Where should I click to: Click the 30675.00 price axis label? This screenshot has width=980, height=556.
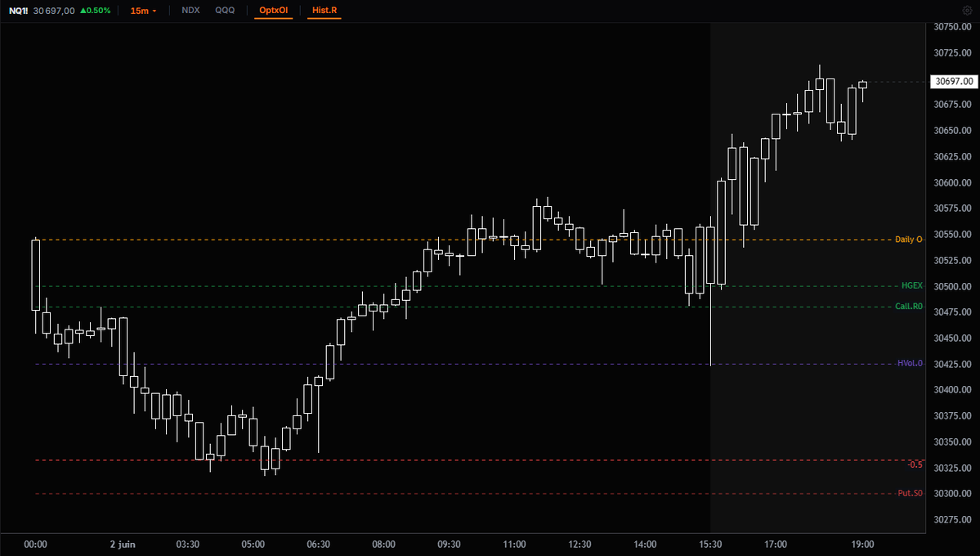(x=952, y=105)
